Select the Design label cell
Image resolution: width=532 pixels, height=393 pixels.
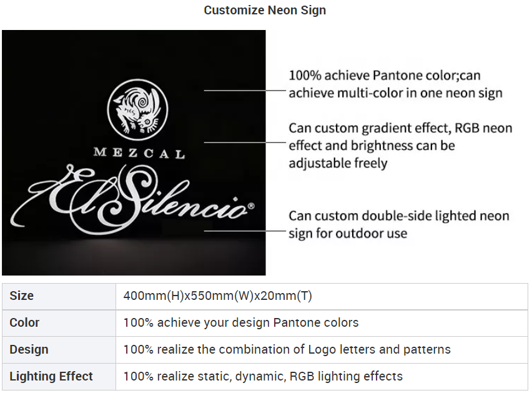(59, 350)
